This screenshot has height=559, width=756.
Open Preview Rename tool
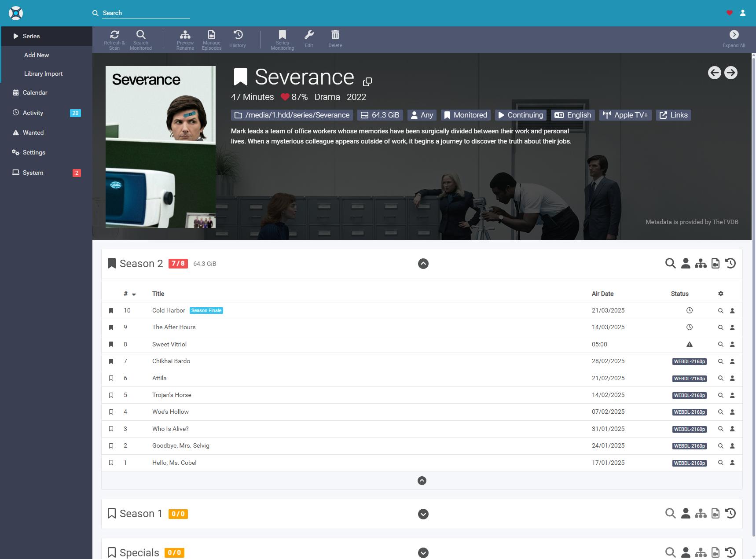point(185,40)
